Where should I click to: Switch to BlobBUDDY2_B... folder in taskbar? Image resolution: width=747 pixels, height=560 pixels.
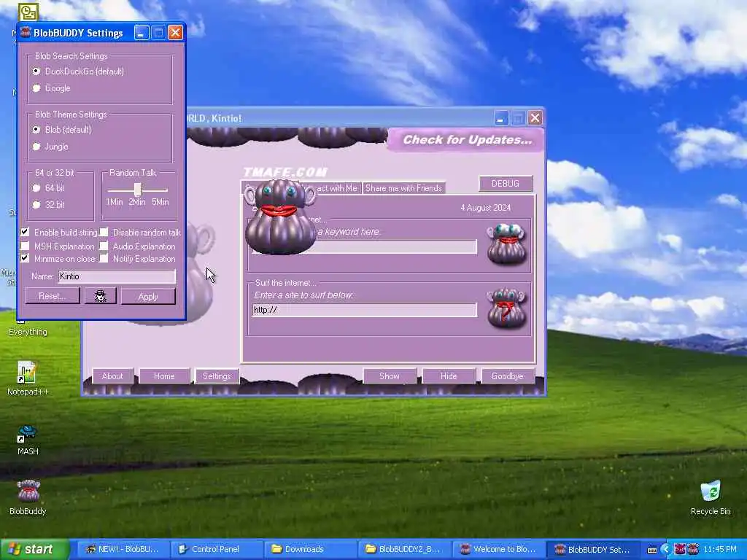click(x=404, y=550)
